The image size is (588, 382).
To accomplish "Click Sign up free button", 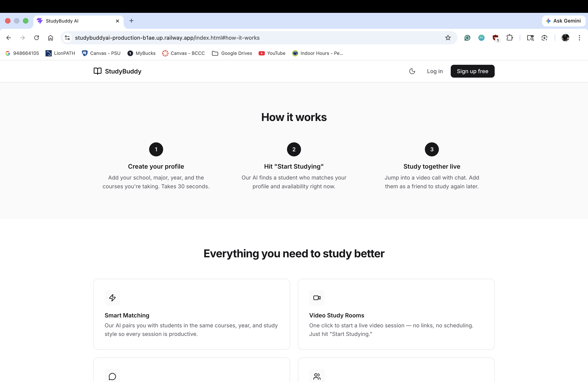I will pos(472,71).
